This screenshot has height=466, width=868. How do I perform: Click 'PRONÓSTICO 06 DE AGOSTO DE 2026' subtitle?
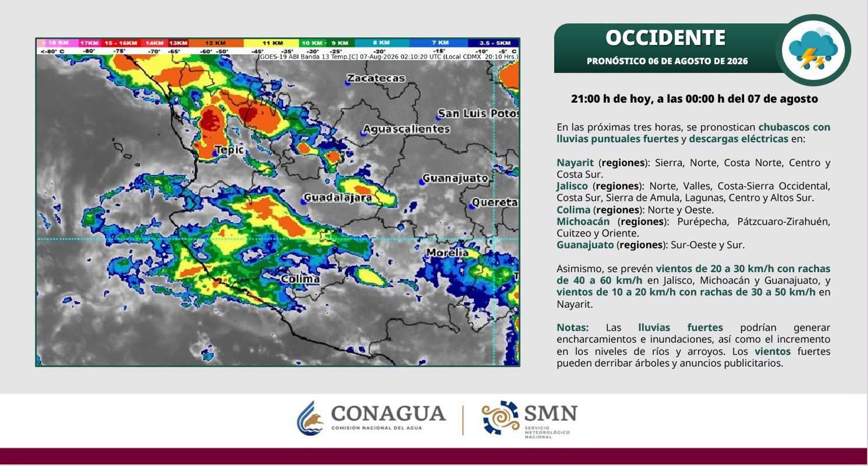[667, 61]
